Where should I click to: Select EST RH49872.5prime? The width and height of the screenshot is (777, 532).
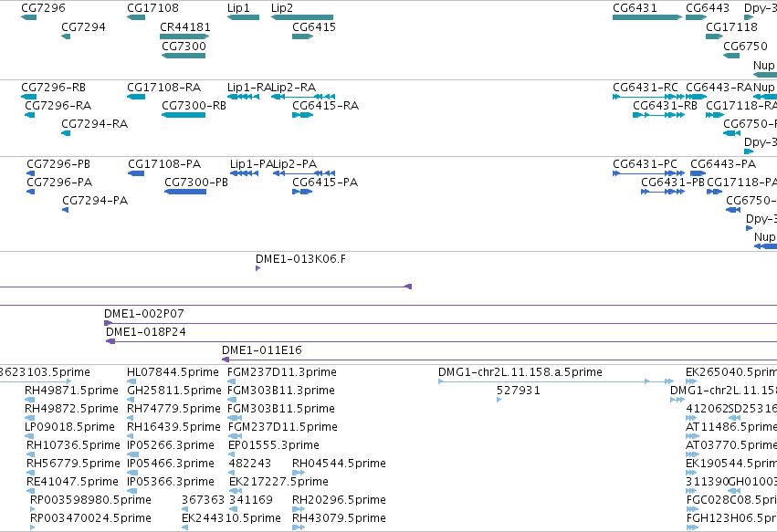30,418
